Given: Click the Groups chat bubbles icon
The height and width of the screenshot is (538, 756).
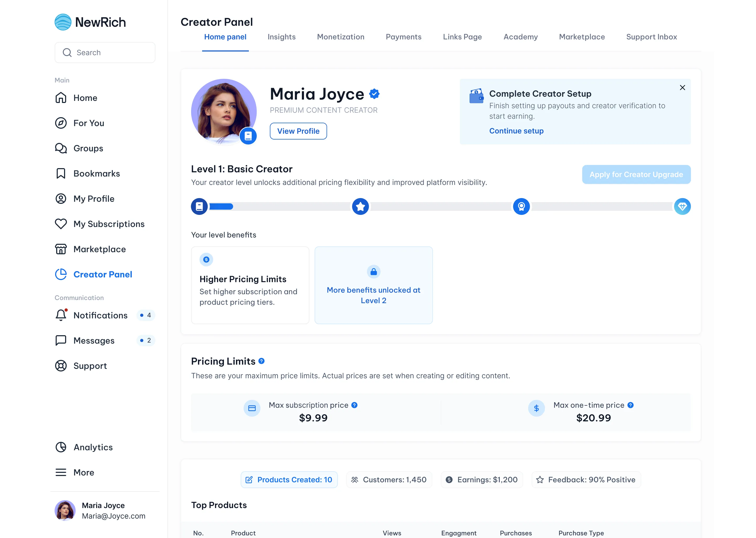Looking at the screenshot, I should click(x=61, y=148).
